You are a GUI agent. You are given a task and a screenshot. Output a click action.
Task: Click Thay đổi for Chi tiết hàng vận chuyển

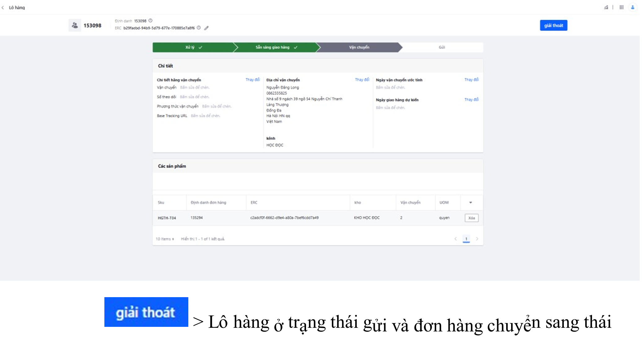coord(253,80)
